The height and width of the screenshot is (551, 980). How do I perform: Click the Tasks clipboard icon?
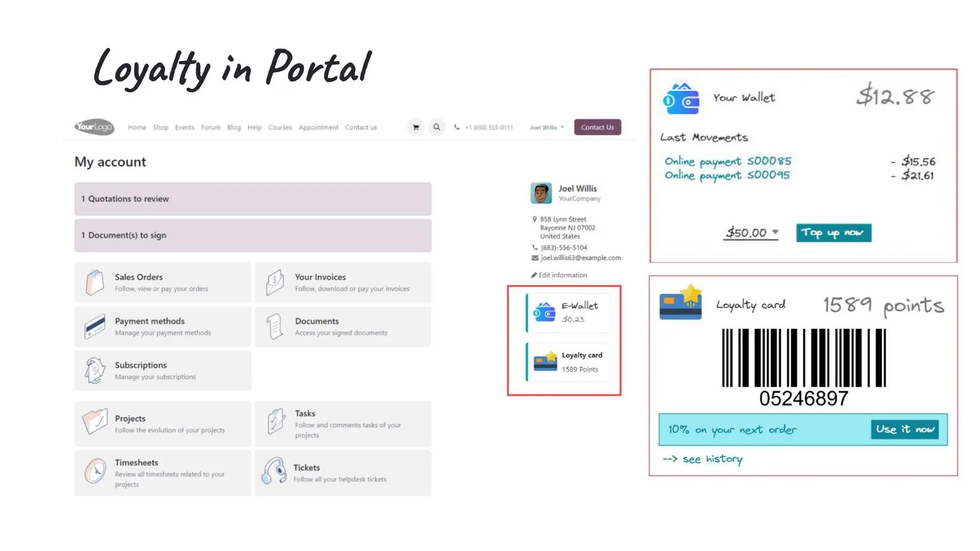[x=276, y=421]
